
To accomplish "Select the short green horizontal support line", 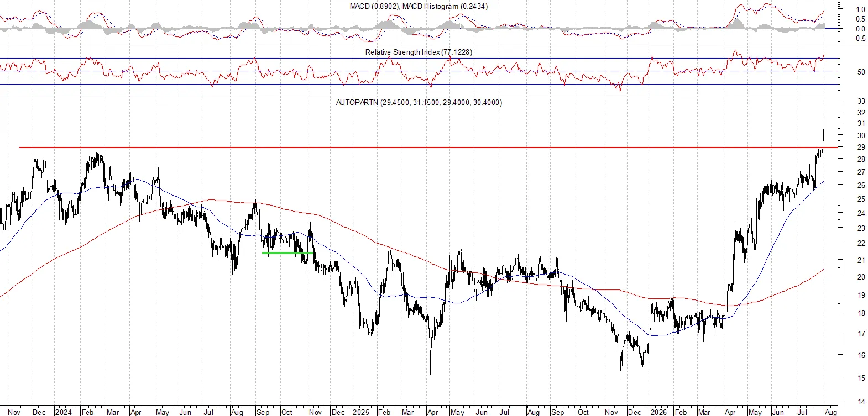I will (x=287, y=253).
